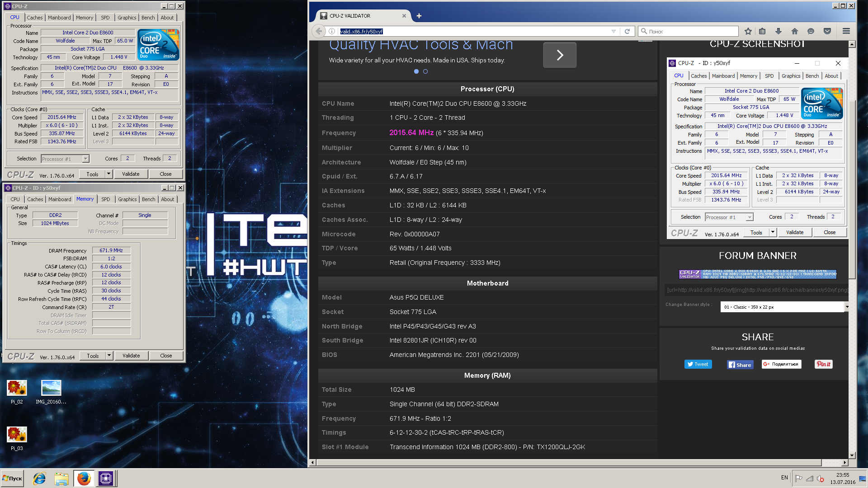Click the EN language indicator in tray

tap(784, 478)
